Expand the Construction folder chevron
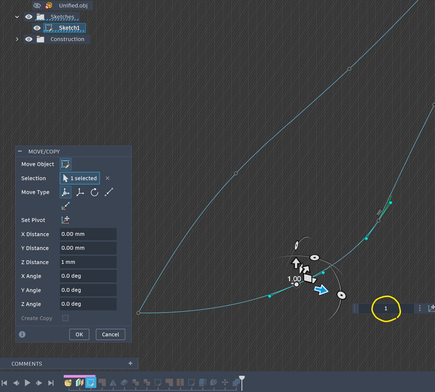The width and height of the screenshot is (435, 392). tap(17, 39)
